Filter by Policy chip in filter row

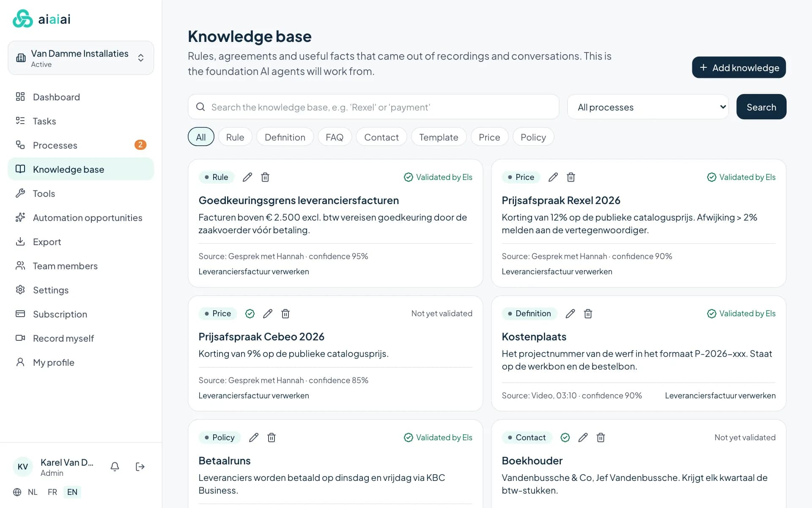(x=533, y=137)
